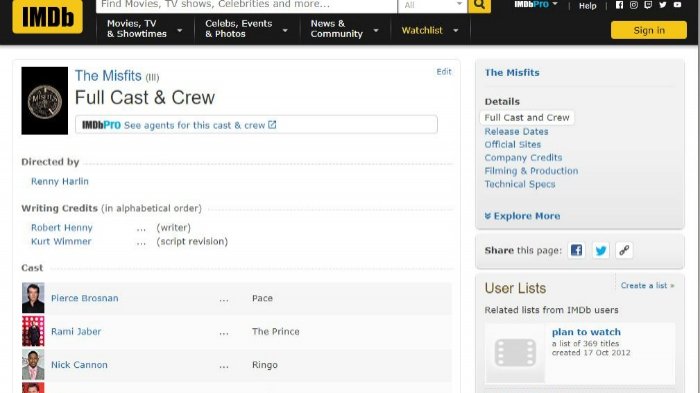Go to Official Sites
Screen dimensions: 700x393
(513, 144)
